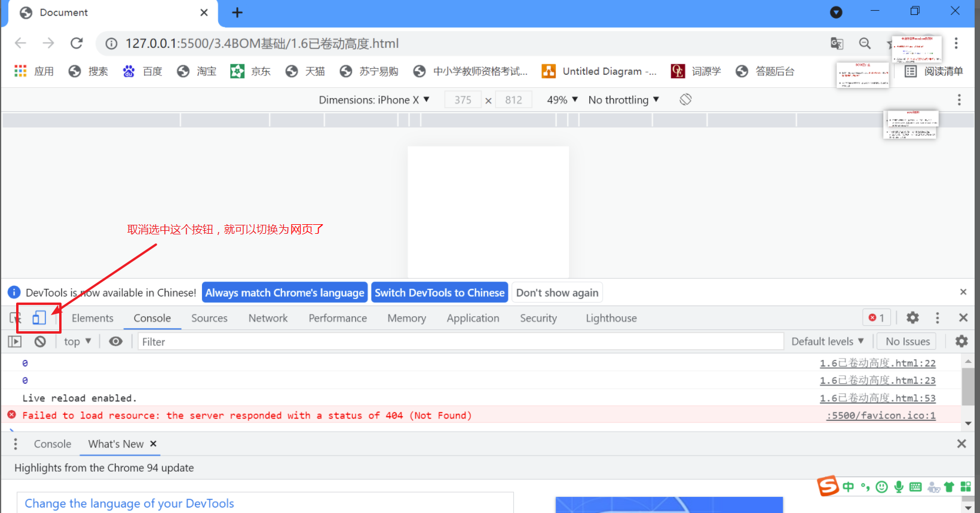Viewport: 980px width, 513px height.
Task: Click the red error count badge
Action: 877,318
